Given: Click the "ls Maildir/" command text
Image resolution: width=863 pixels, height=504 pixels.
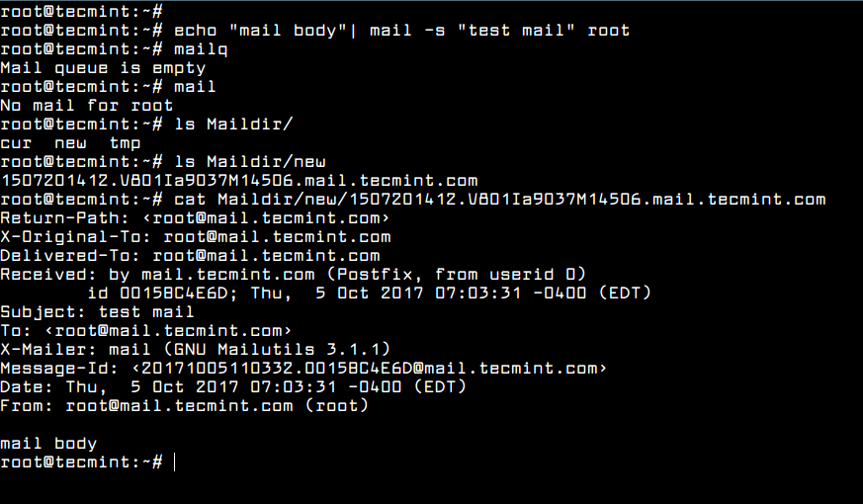Looking at the screenshot, I should click(233, 125).
